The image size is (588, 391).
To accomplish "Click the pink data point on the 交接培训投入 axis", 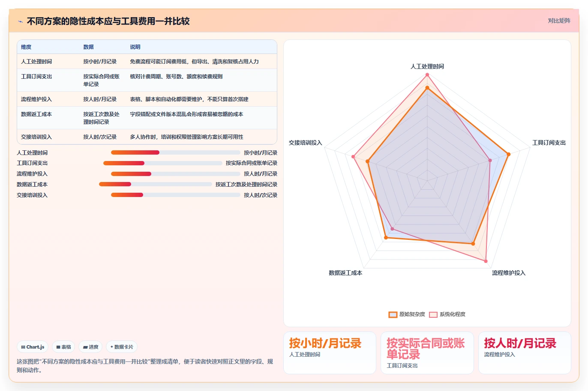I will [353, 157].
